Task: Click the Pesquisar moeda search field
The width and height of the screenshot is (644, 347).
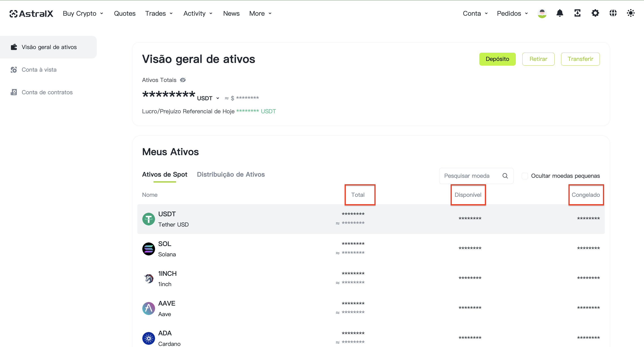Action: [476, 176]
